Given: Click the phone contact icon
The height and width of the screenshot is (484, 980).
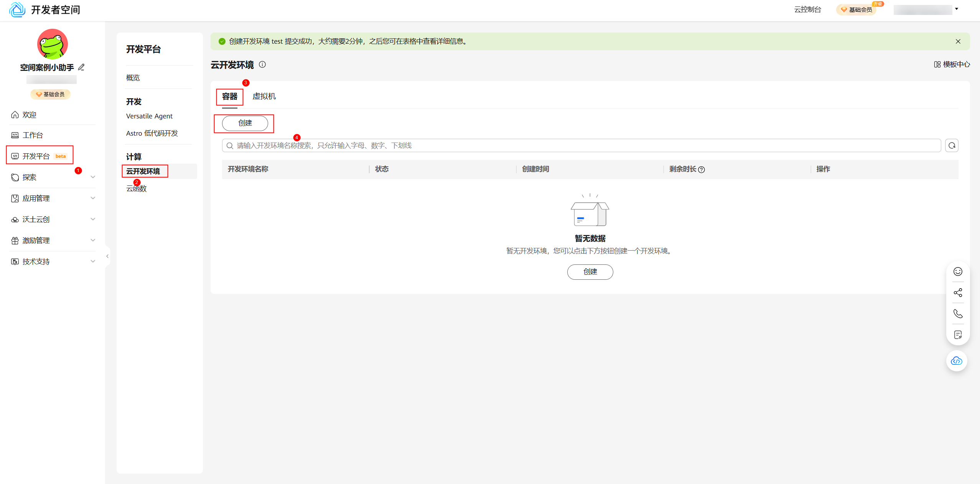Looking at the screenshot, I should [x=958, y=314].
